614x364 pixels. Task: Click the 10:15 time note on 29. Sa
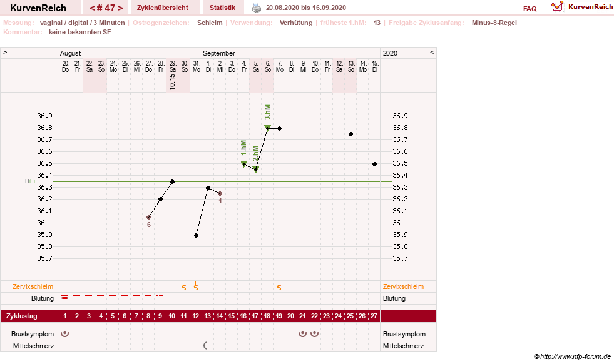[172, 82]
